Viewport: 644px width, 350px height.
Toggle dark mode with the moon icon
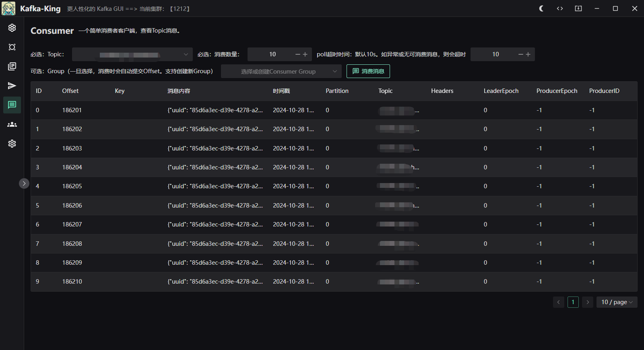click(x=541, y=8)
